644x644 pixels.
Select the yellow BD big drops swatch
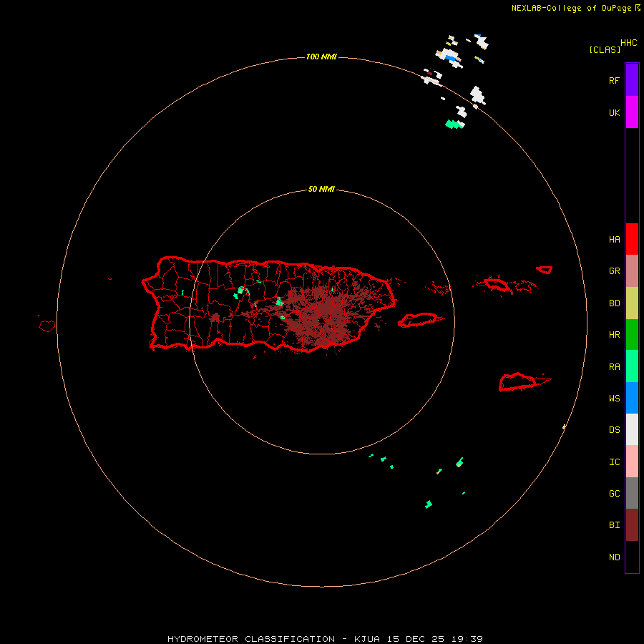pyautogui.click(x=632, y=303)
